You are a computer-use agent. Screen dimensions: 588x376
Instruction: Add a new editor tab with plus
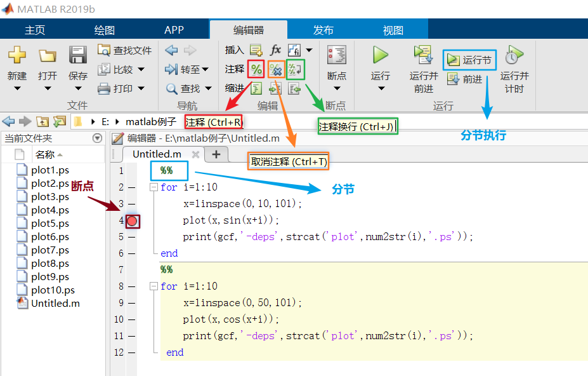216,154
